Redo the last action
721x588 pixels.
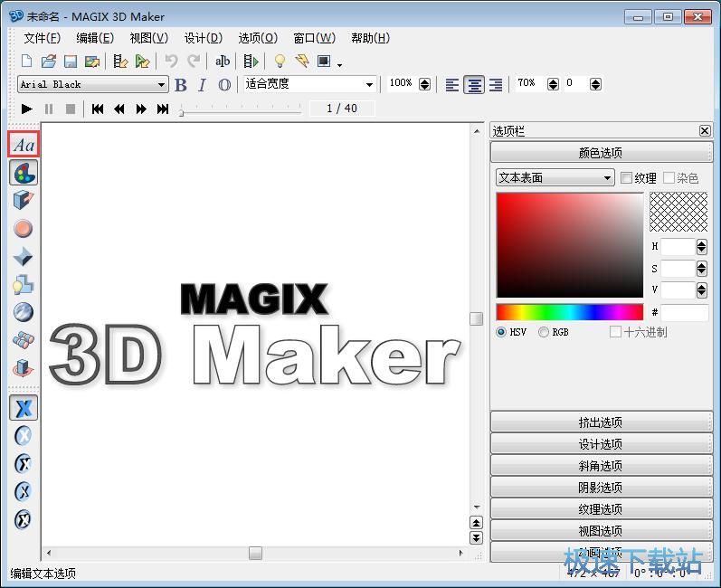[194, 62]
